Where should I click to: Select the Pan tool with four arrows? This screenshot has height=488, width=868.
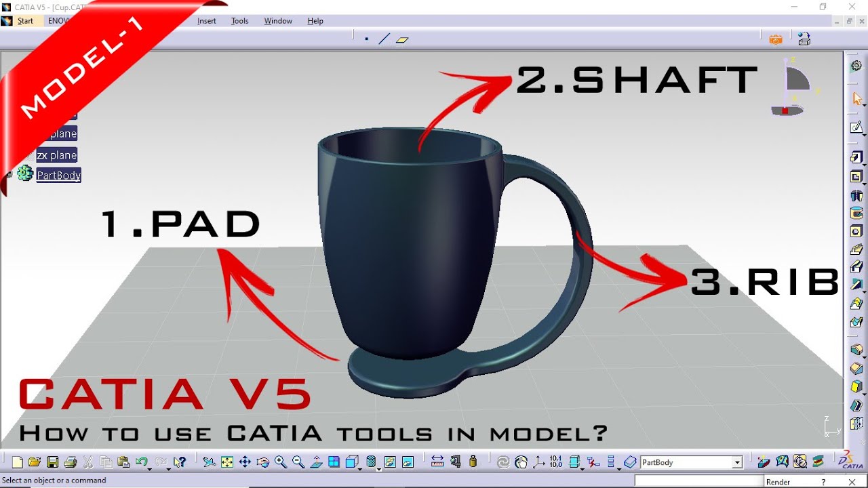(x=245, y=462)
